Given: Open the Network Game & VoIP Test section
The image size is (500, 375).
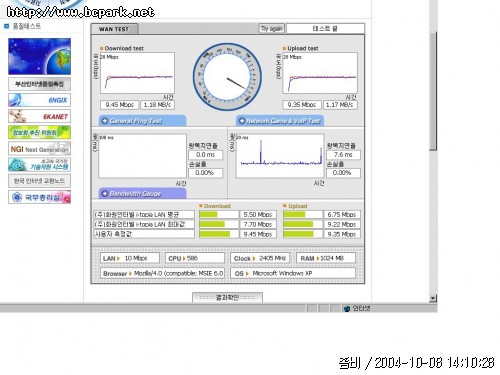Looking at the screenshot, I should pos(280,121).
